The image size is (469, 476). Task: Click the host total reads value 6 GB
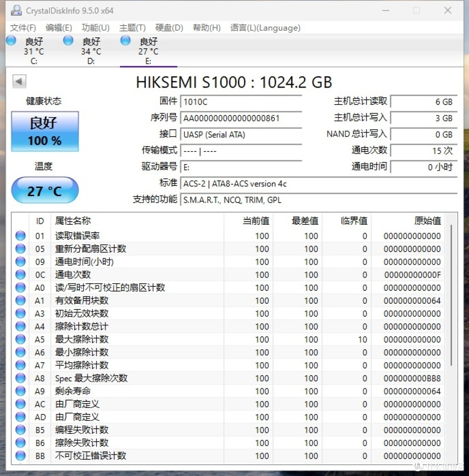424,102
